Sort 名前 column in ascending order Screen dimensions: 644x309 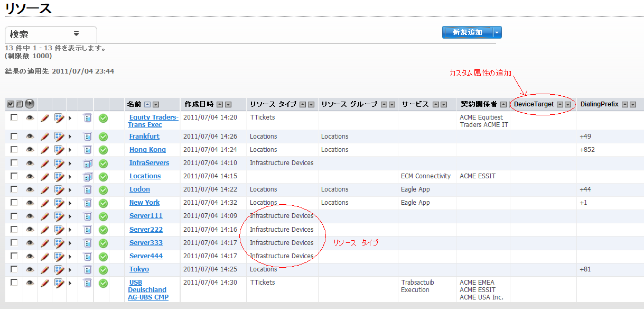point(147,105)
